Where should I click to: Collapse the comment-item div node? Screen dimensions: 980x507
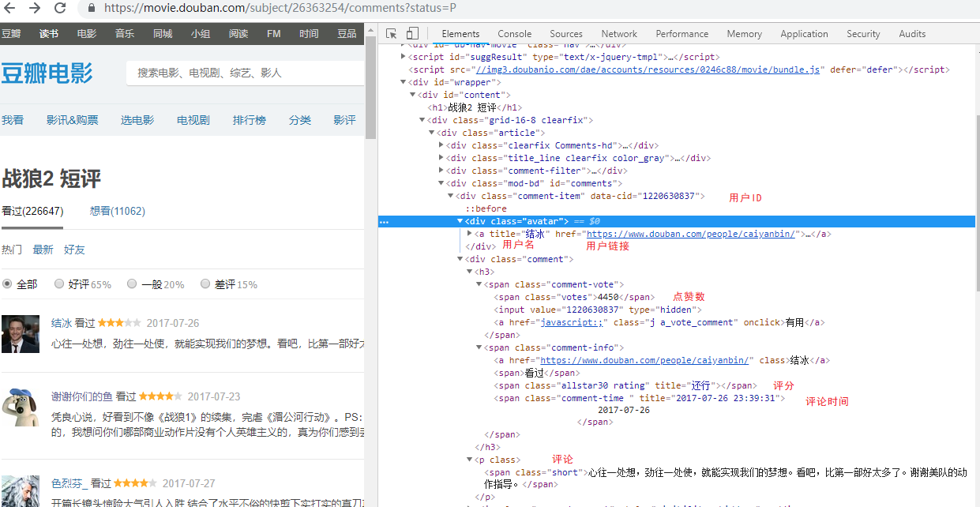tap(451, 196)
